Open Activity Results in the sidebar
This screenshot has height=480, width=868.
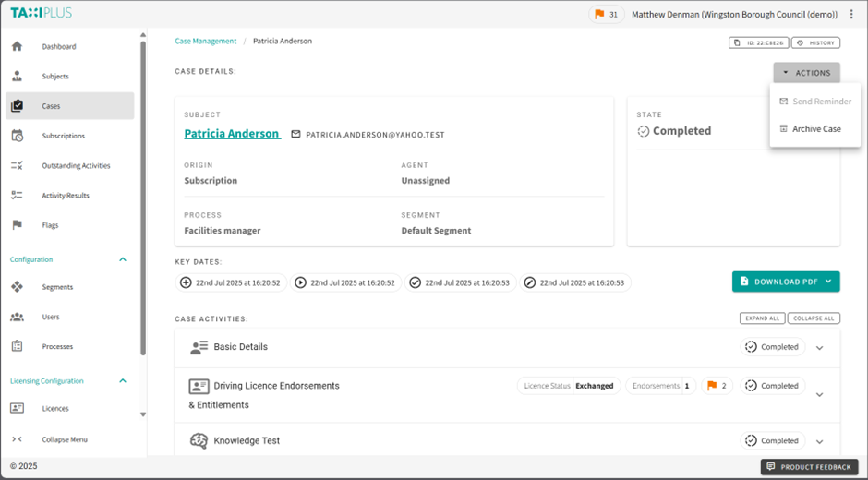pos(70,196)
